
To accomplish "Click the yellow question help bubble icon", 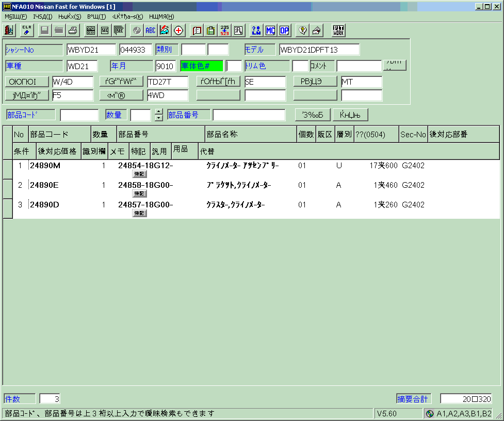I will (302, 30).
